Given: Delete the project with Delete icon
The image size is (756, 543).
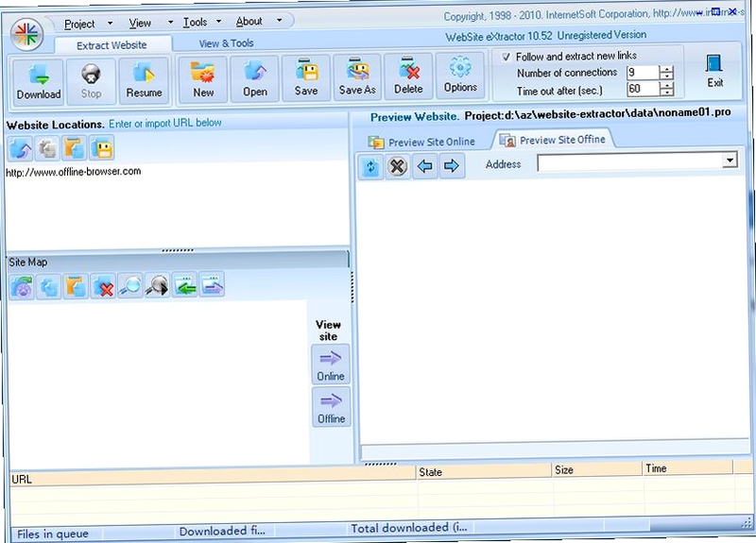Looking at the screenshot, I should [x=408, y=76].
